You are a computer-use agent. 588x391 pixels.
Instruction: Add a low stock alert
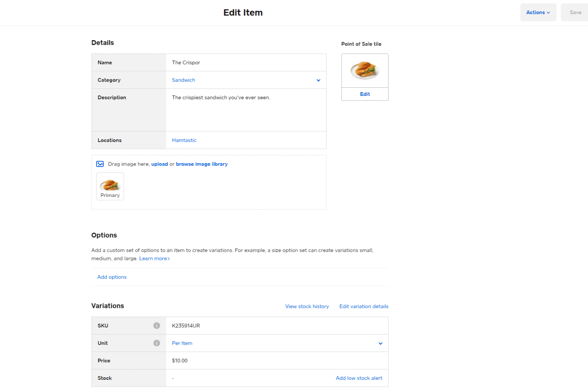click(359, 378)
